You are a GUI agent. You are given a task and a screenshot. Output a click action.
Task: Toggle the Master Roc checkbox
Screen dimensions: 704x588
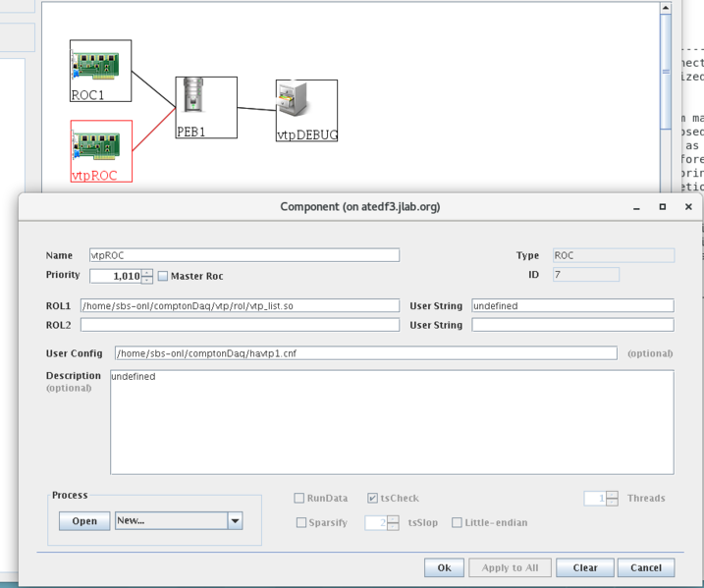pyautogui.click(x=163, y=276)
